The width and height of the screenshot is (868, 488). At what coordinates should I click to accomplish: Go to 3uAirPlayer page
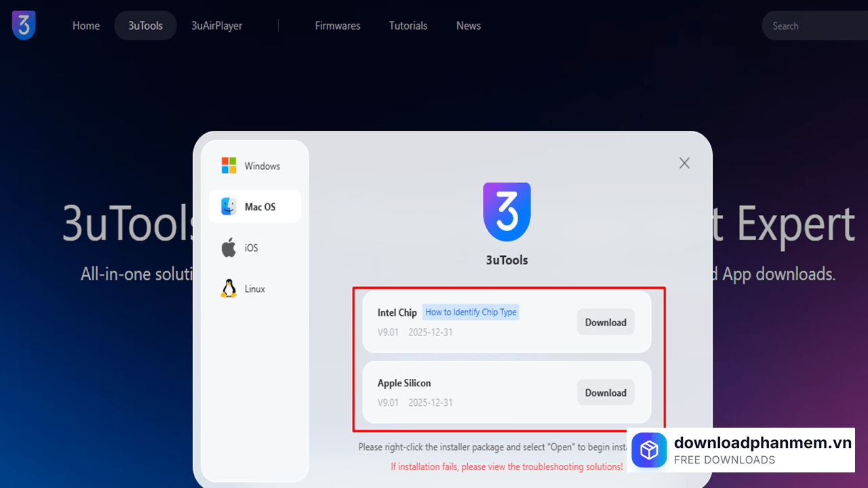click(x=217, y=26)
